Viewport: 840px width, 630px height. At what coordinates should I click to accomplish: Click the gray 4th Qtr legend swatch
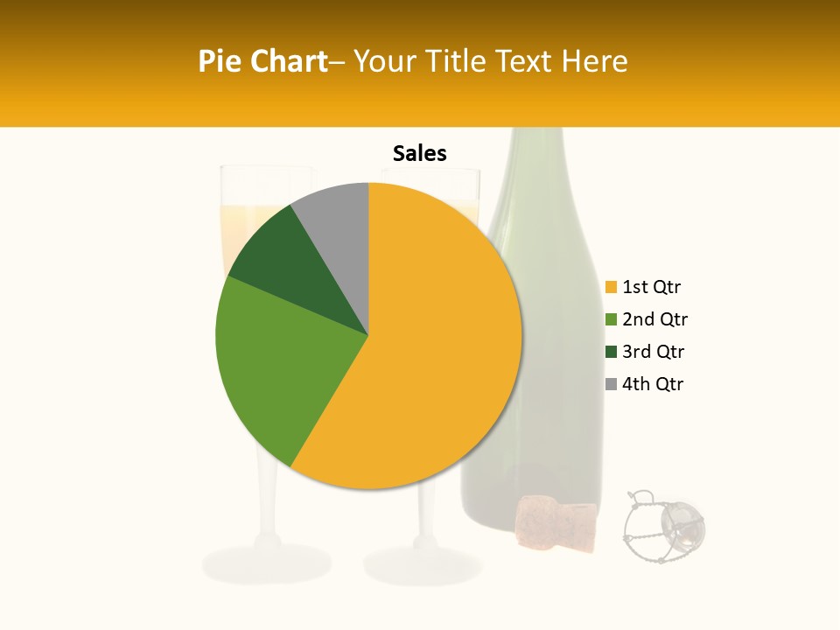[612, 384]
